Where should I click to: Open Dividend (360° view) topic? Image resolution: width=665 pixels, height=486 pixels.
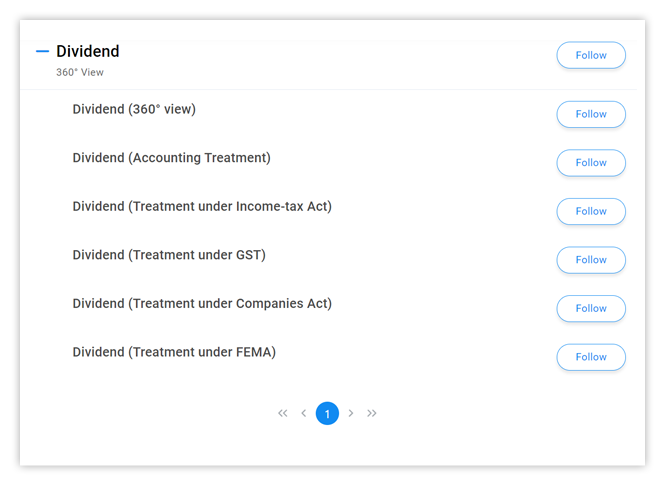(134, 109)
